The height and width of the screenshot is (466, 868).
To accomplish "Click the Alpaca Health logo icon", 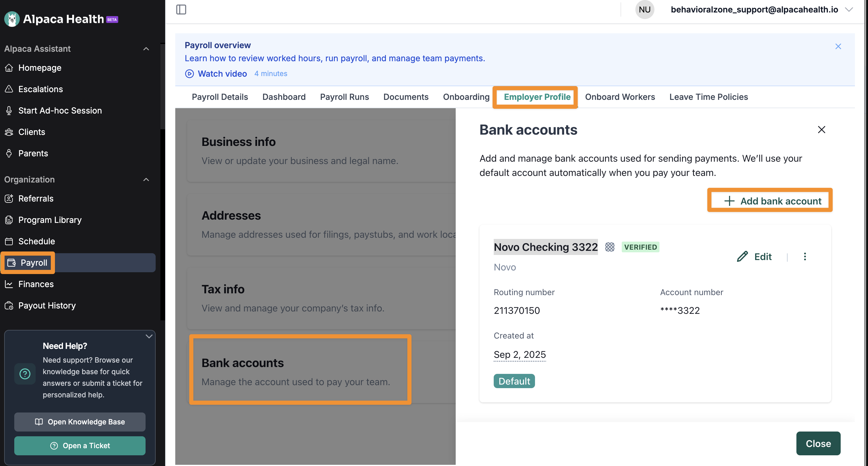I will (x=12, y=19).
